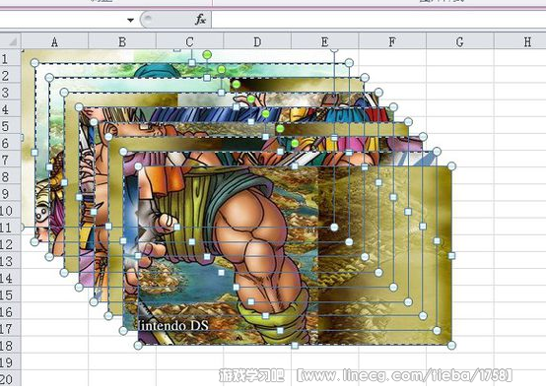Select column F header

click(392, 41)
